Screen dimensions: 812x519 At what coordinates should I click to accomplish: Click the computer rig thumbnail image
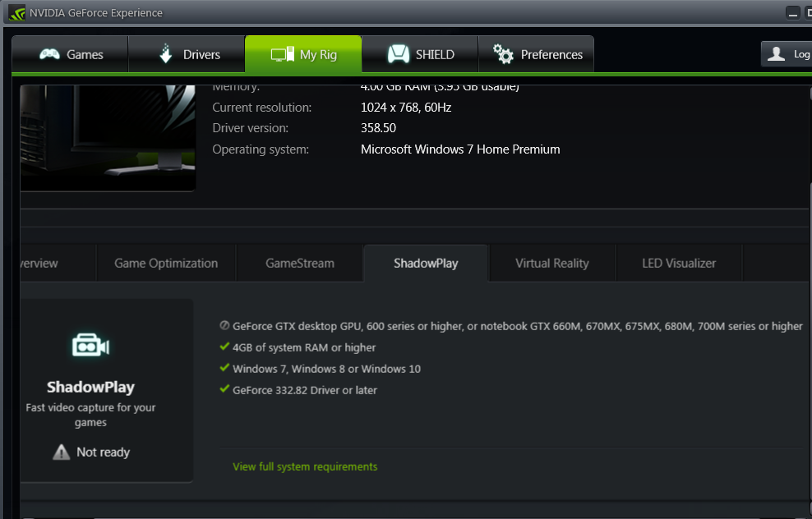pos(108,138)
